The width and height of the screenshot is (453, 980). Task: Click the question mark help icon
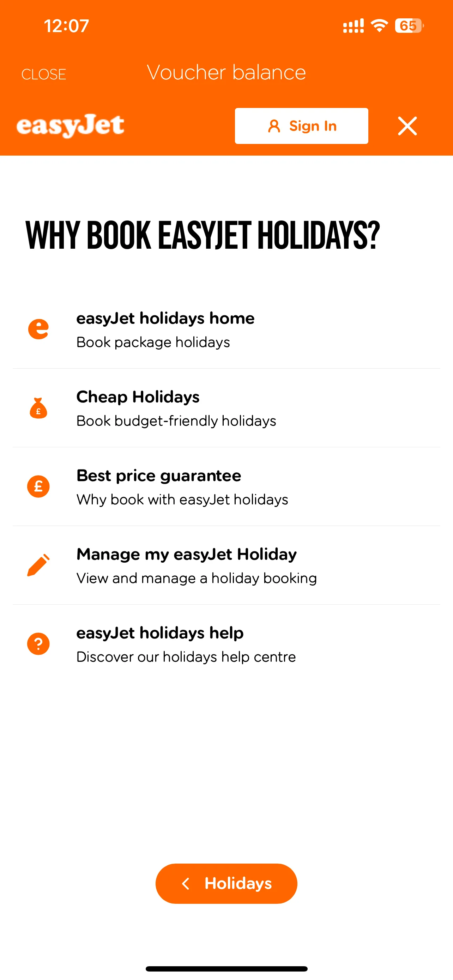click(x=38, y=644)
